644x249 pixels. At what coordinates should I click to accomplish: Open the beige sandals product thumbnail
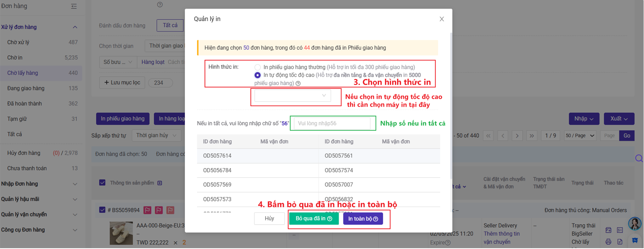[x=121, y=233]
